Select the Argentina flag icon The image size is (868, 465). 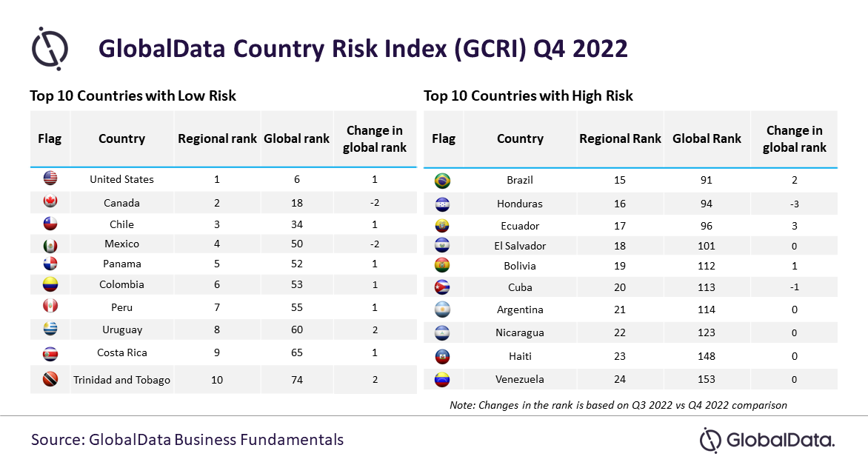[442, 310]
